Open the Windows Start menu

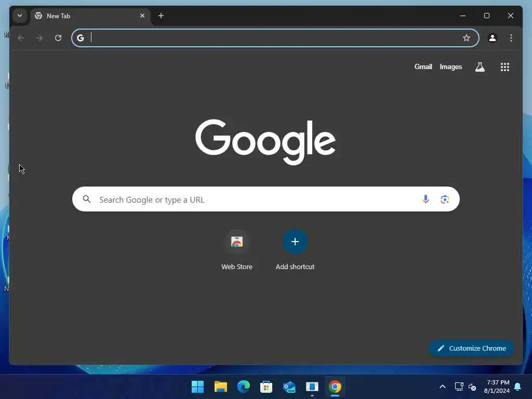(x=197, y=387)
